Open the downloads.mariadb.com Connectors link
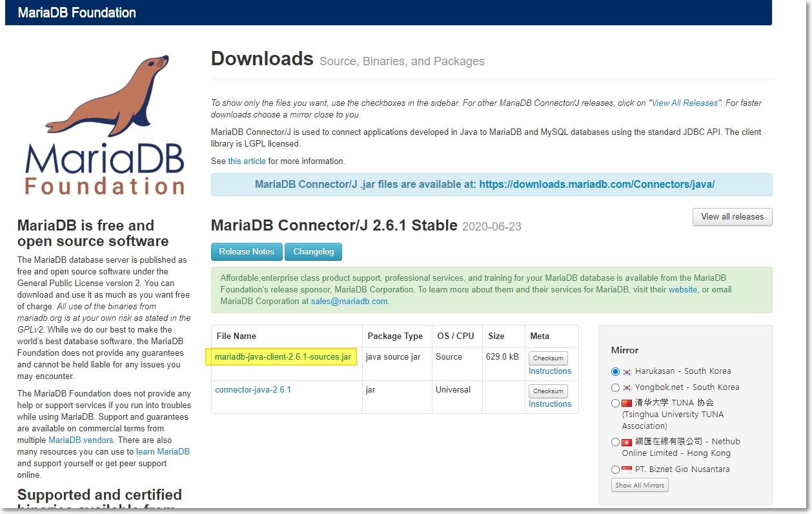 coord(596,184)
